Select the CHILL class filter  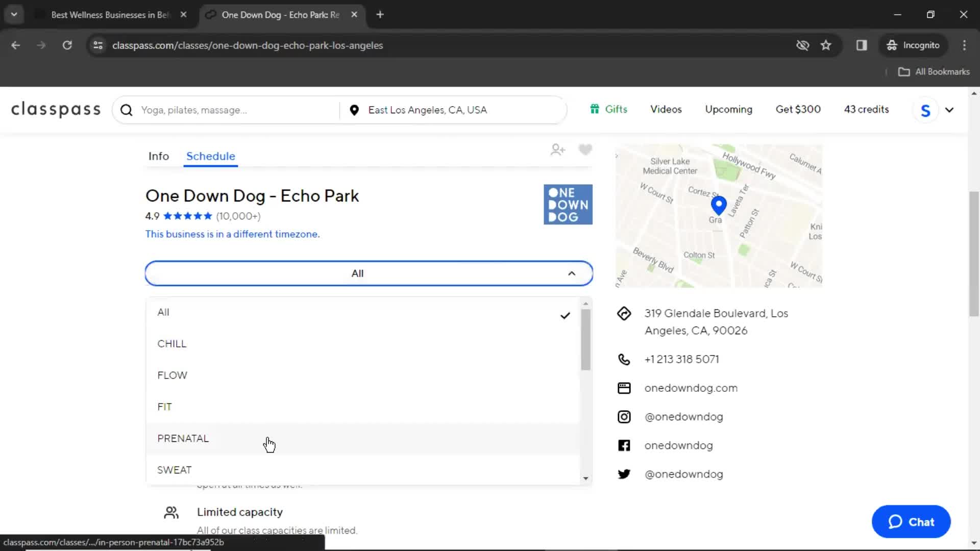171,343
